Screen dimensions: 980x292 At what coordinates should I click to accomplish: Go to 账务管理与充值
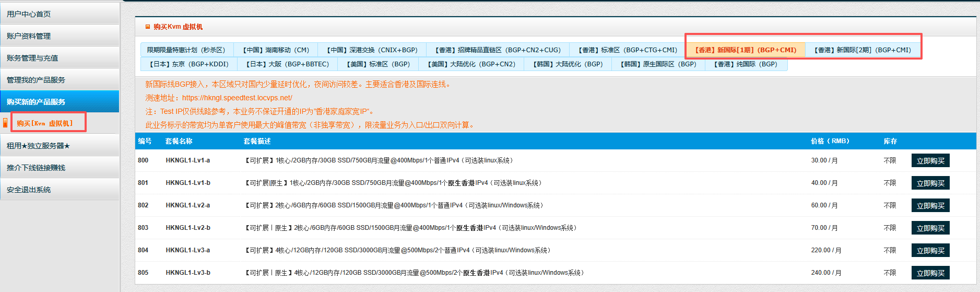coord(60,57)
